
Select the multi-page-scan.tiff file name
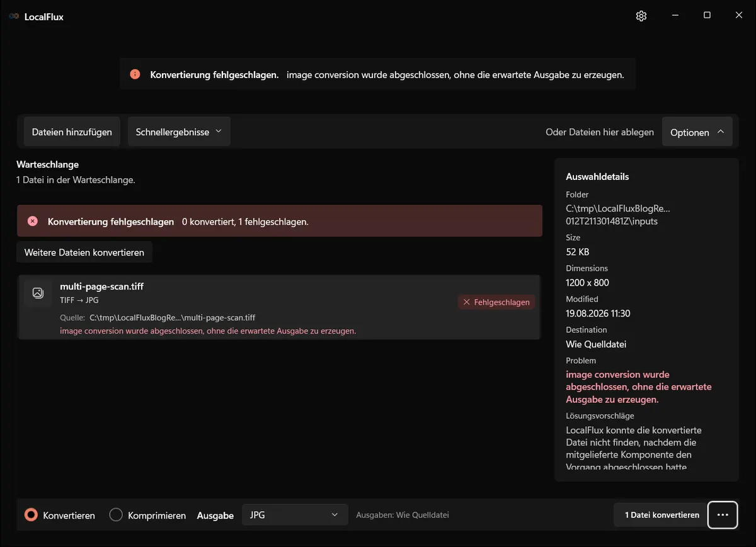click(x=102, y=286)
